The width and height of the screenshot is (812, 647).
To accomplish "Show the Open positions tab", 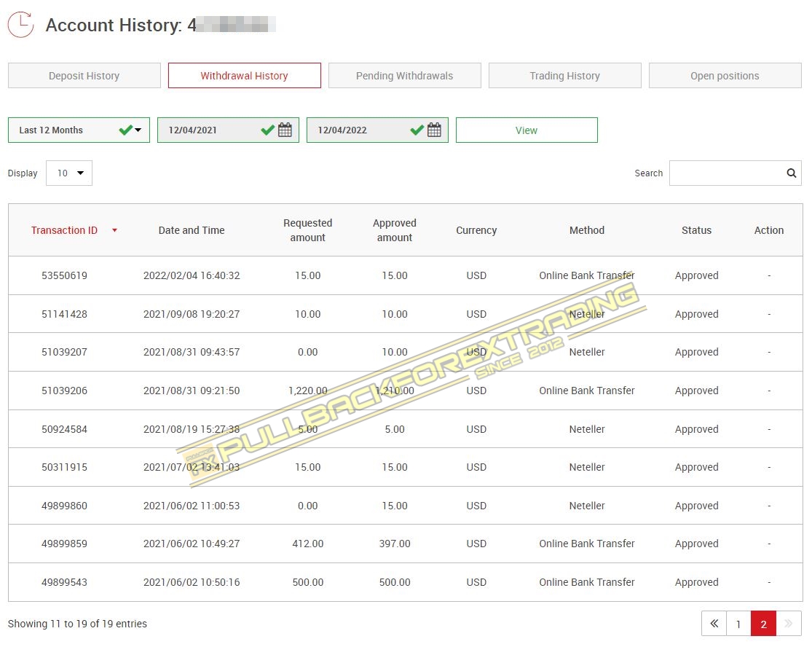I will 725,76.
